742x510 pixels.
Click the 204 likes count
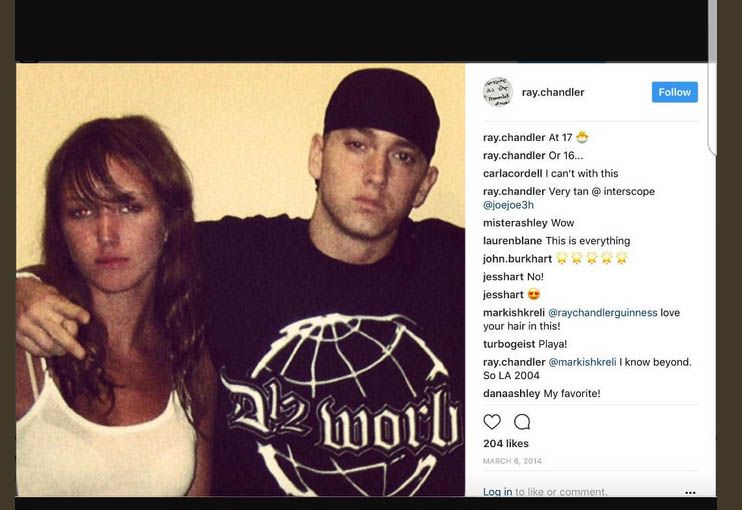coord(506,443)
